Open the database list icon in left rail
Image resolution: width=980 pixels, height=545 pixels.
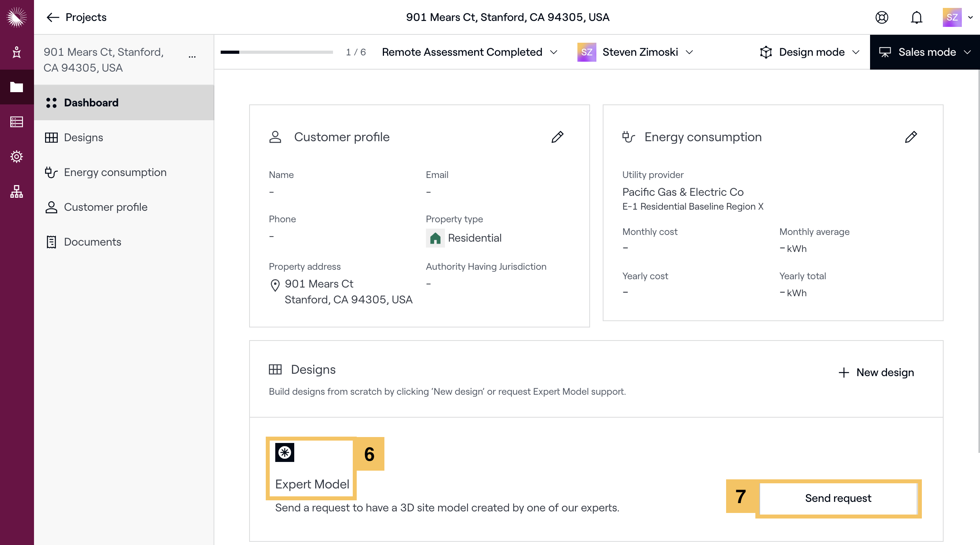17,122
